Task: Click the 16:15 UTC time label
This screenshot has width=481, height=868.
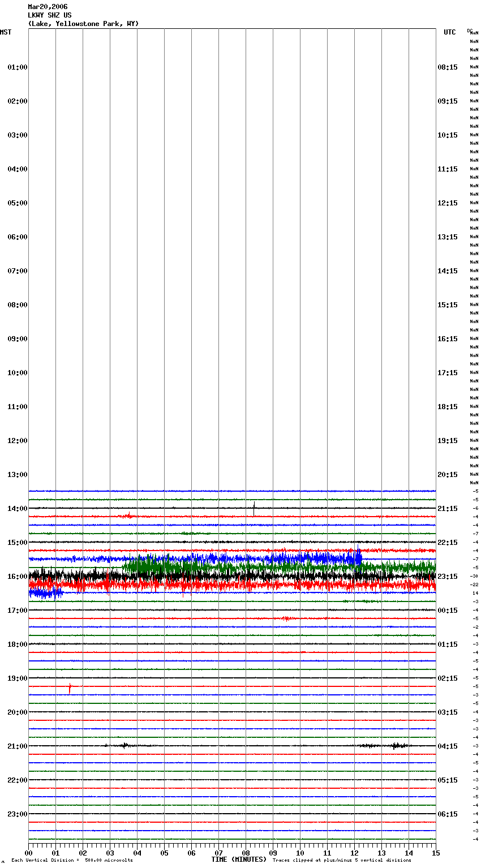Action: point(448,339)
